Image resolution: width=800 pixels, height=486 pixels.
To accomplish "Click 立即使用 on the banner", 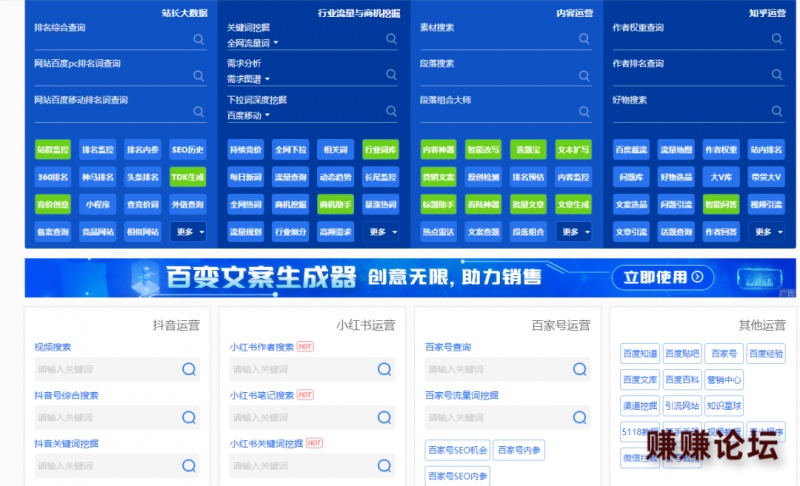I will tap(663, 277).
